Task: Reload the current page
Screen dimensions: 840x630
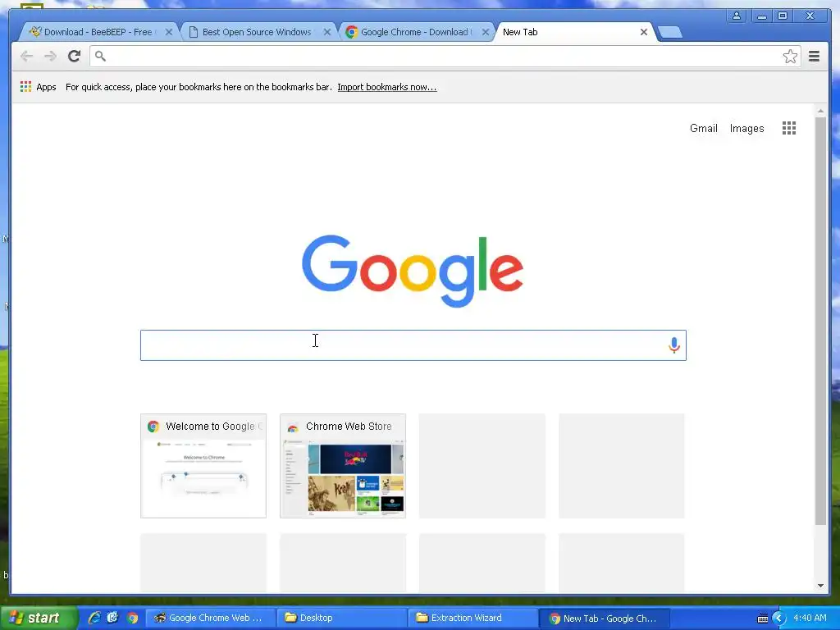Action: [x=75, y=56]
